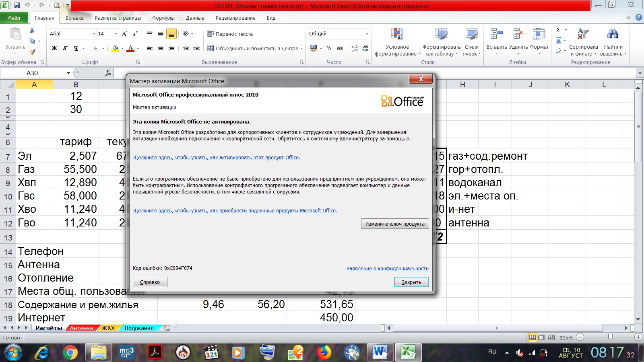
Task: Click the AutoSum sigma icon
Action: pos(559,30)
